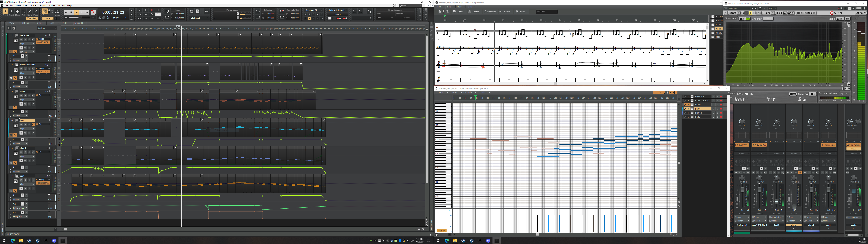This screenshot has height=244, width=868.
Task: Pick the Move tool
Action: click(17, 12)
